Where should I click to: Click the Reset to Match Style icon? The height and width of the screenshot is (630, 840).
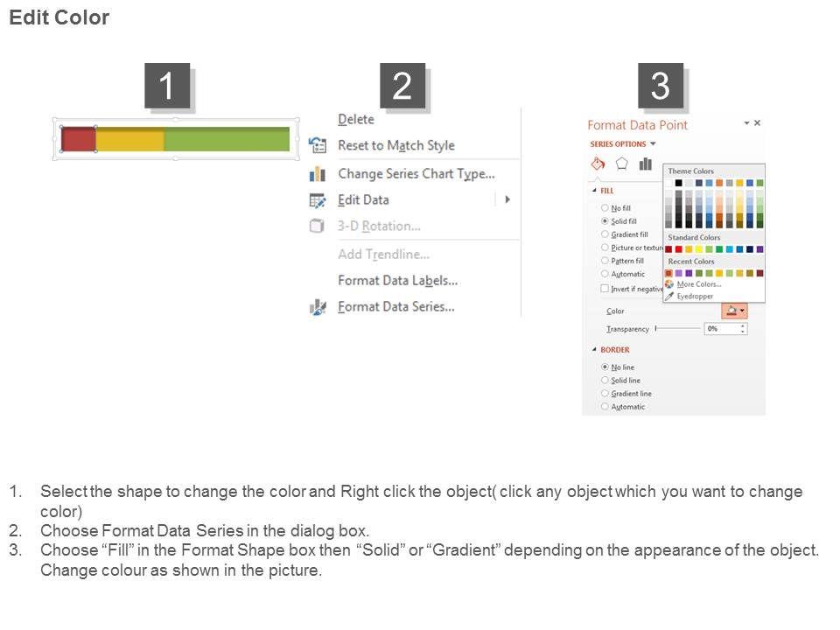pyautogui.click(x=318, y=145)
